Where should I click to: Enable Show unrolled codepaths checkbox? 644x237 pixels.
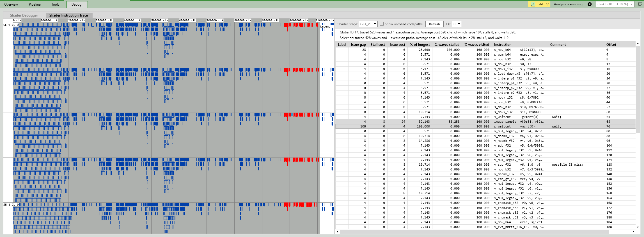click(382, 24)
